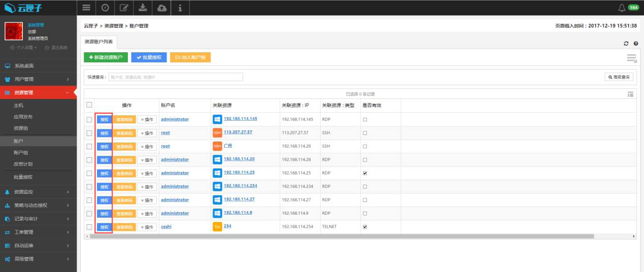Click 授权 button for 192.168.114.27 row
This screenshot has height=272, width=644.
tap(104, 200)
